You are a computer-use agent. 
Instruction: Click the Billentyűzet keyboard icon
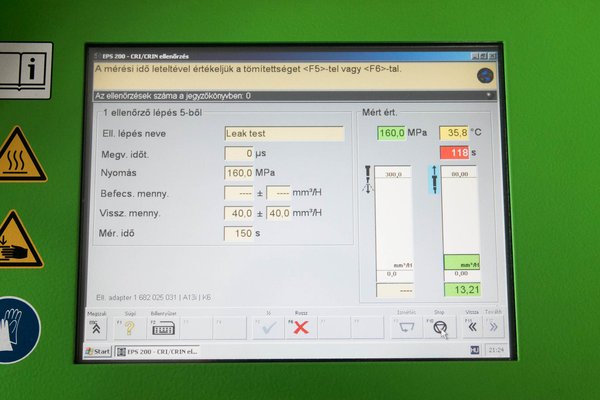[162, 327]
